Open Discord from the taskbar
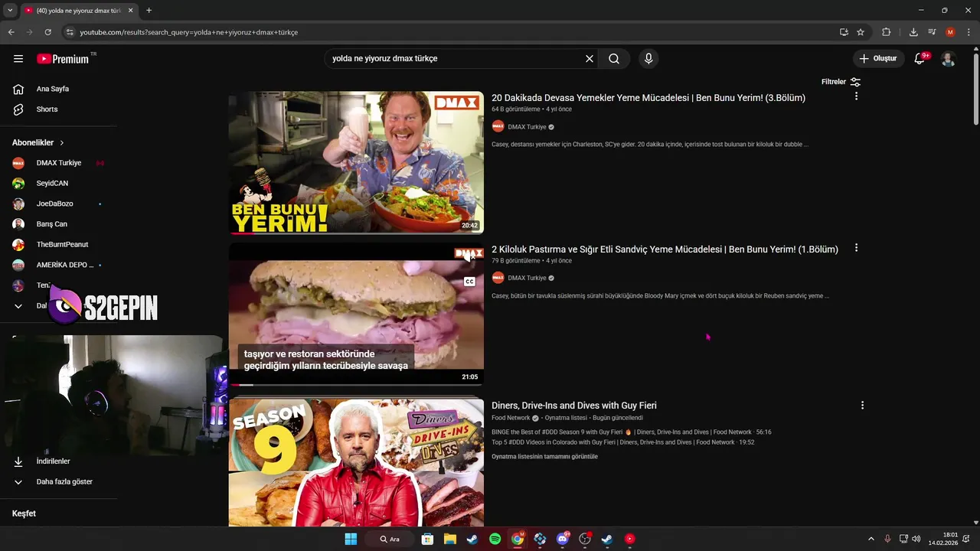Viewport: 980px width, 551px height. 563,539
